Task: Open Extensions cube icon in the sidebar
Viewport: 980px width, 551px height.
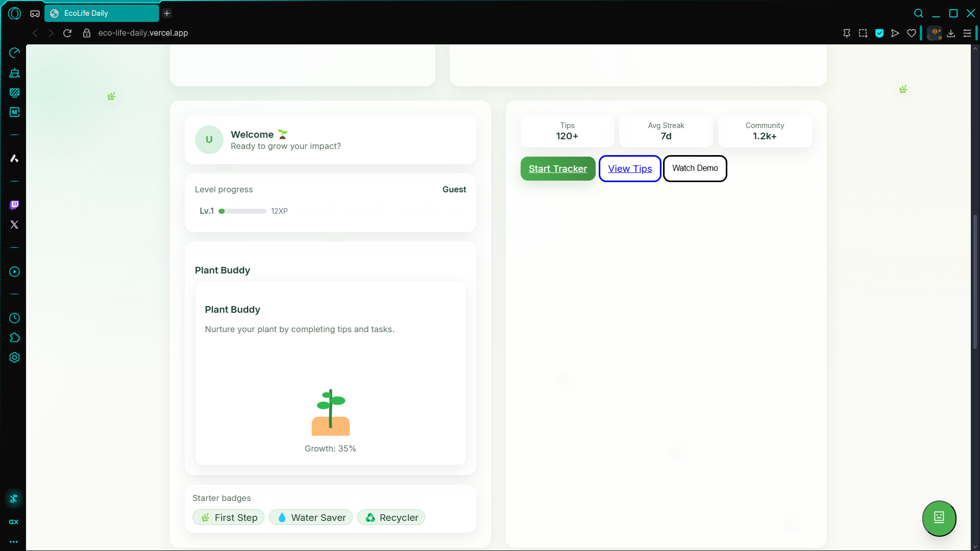Action: coord(14,338)
